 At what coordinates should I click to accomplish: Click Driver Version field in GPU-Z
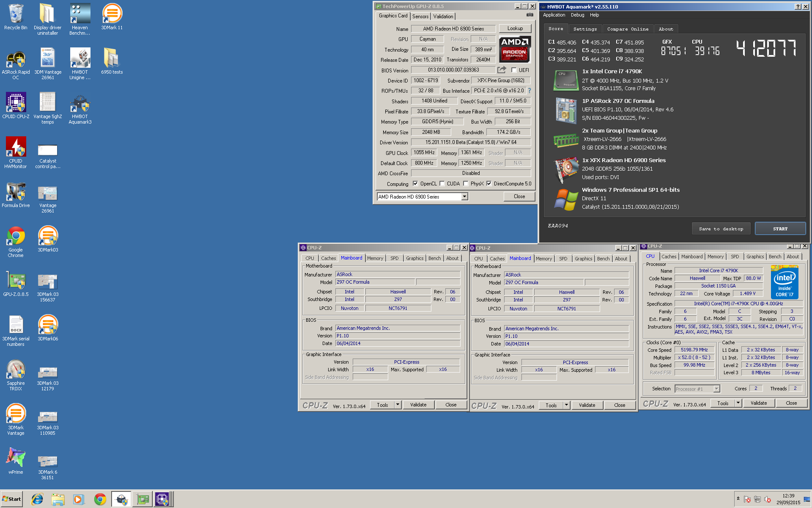click(x=471, y=142)
